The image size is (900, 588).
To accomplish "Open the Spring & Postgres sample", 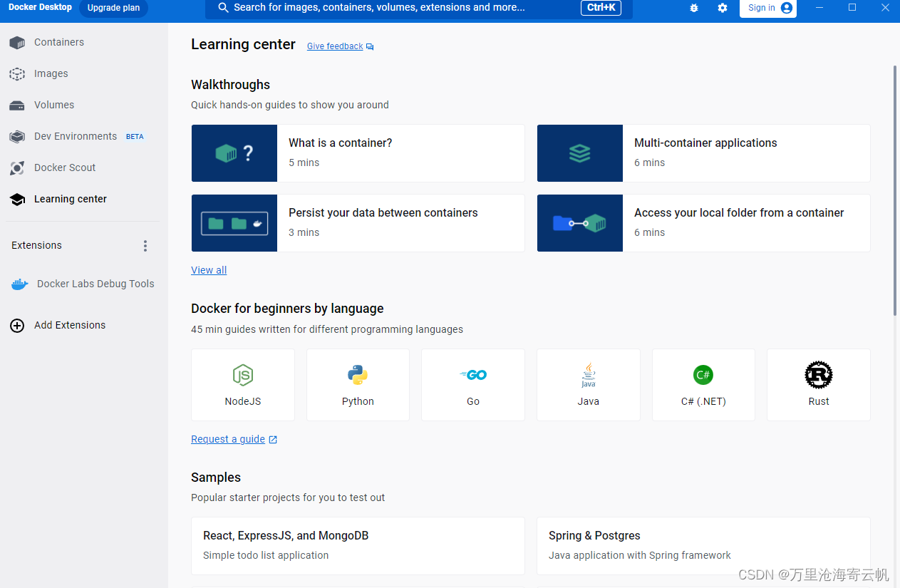I will click(703, 546).
